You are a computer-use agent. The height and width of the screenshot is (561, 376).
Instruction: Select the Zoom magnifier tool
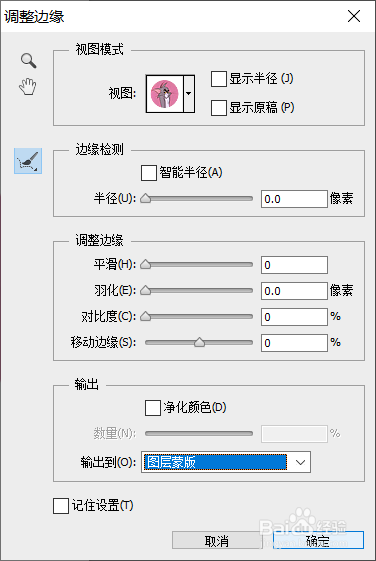click(28, 60)
